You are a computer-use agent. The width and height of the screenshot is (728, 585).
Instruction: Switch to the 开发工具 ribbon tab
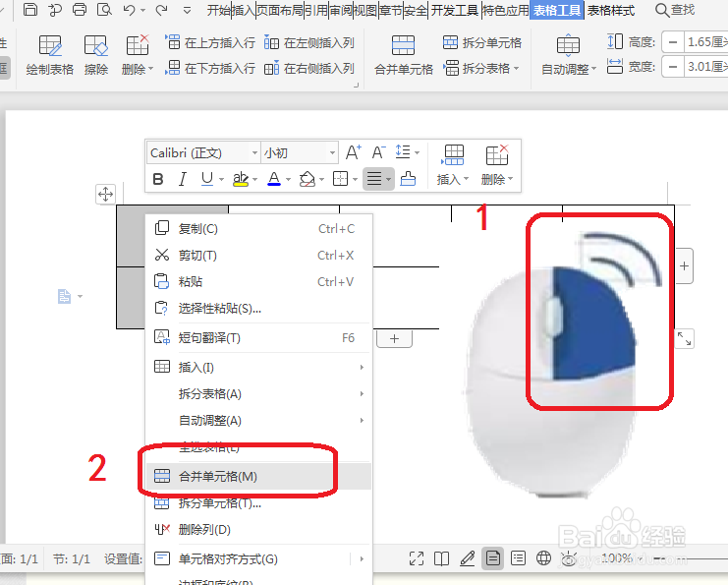click(x=455, y=10)
